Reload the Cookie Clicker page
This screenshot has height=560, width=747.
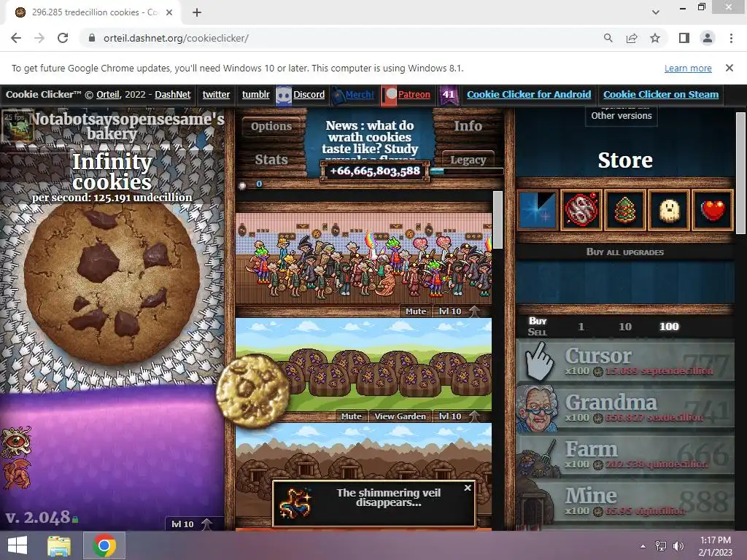tap(63, 38)
